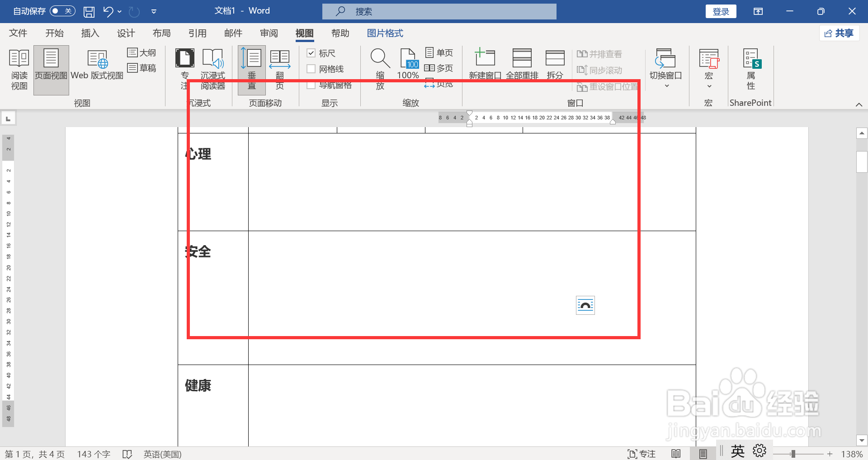
Task: Switch to Draft (草稿) view
Action: pos(142,68)
